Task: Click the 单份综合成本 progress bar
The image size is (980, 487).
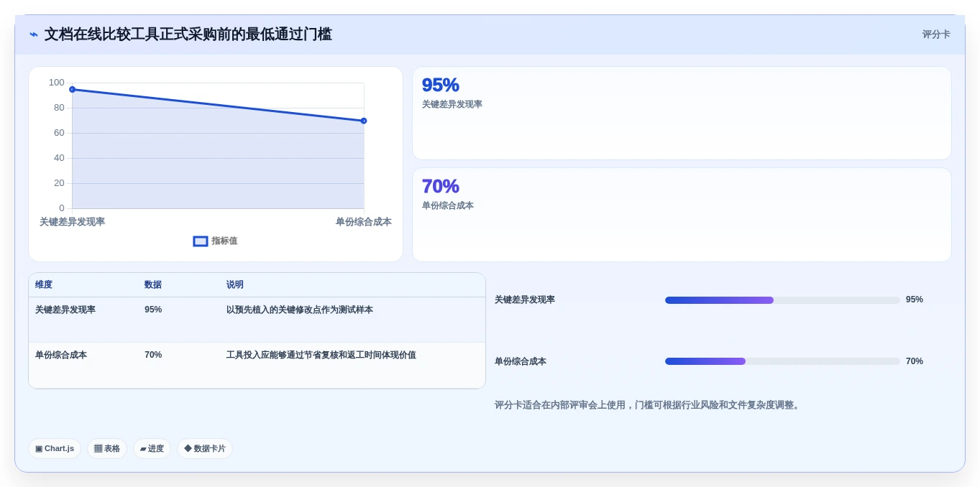Action: [x=782, y=361]
